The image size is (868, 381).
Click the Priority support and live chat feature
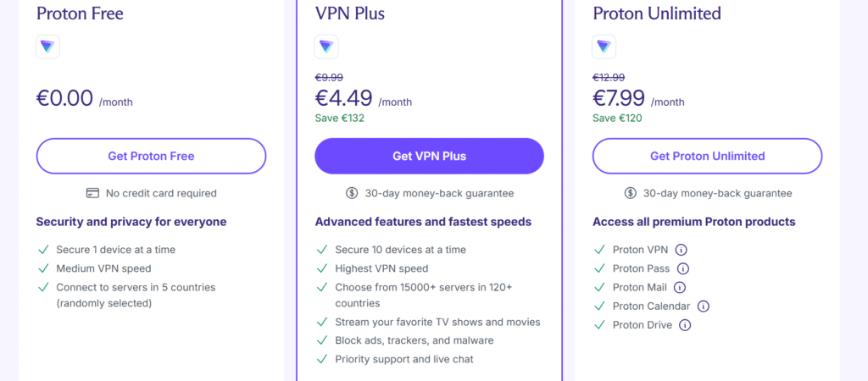pyautogui.click(x=404, y=359)
